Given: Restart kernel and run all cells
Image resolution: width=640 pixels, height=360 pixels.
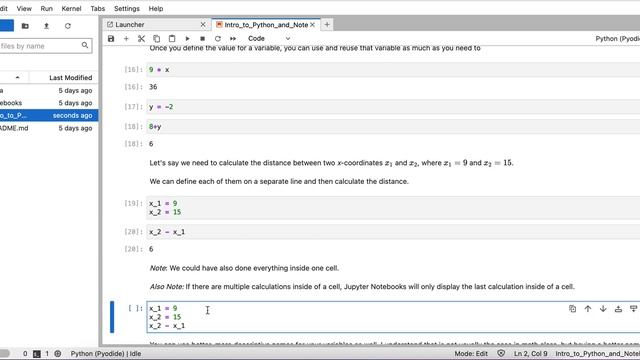Looking at the screenshot, I should point(233,38).
